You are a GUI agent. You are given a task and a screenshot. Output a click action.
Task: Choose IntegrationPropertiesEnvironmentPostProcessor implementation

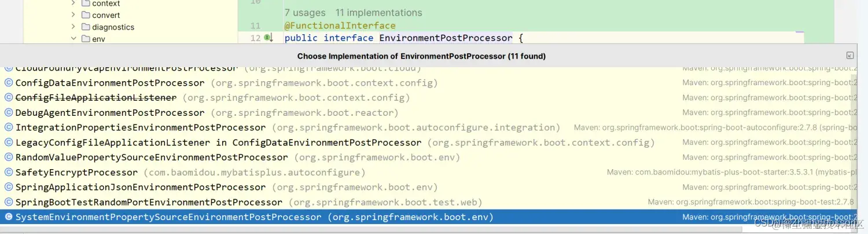pos(428,127)
